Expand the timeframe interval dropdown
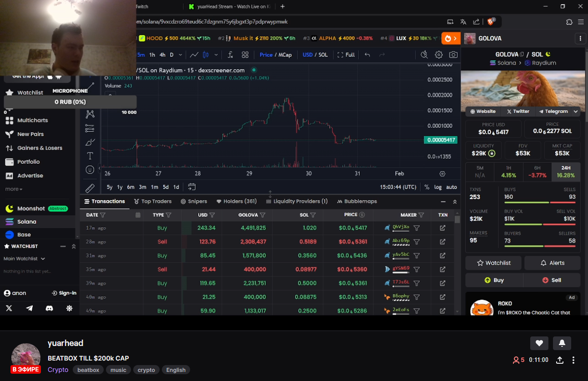 [x=181, y=55]
